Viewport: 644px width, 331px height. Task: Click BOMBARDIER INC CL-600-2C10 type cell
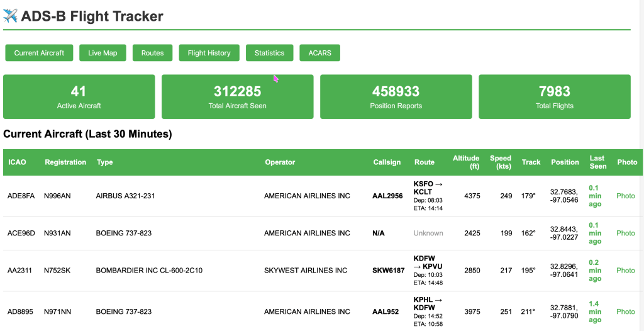click(x=149, y=271)
